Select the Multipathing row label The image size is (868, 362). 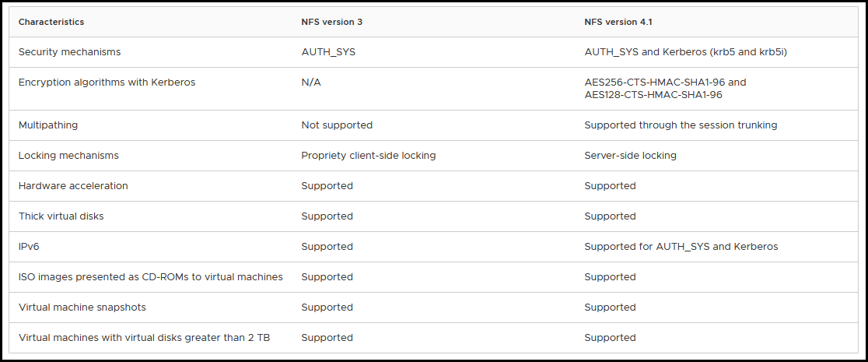pos(48,125)
